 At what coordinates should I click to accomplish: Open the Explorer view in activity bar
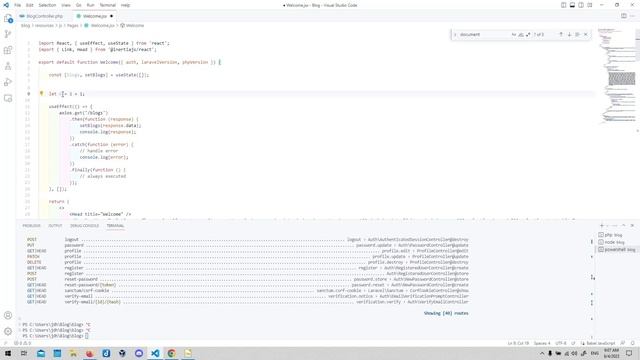[x=8, y=19]
